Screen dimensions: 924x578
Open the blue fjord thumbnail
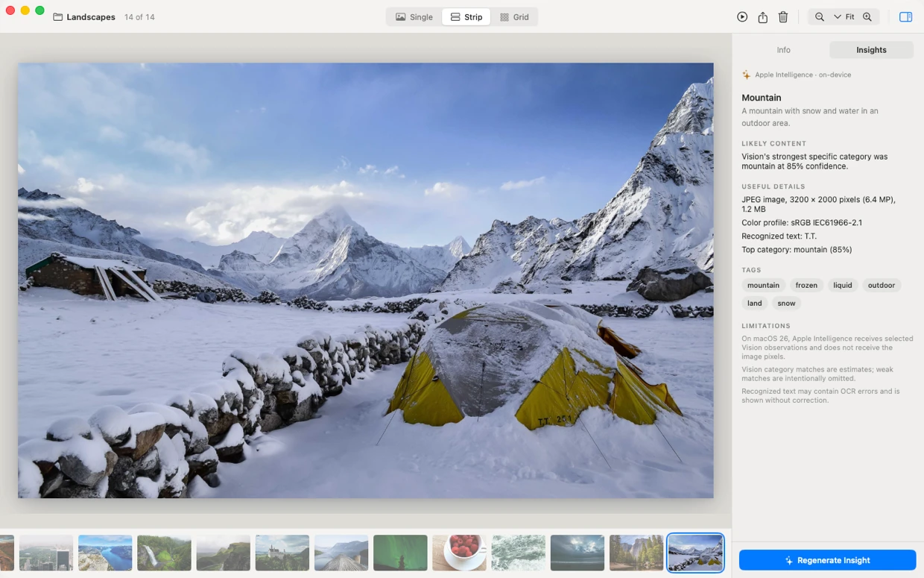(105, 553)
